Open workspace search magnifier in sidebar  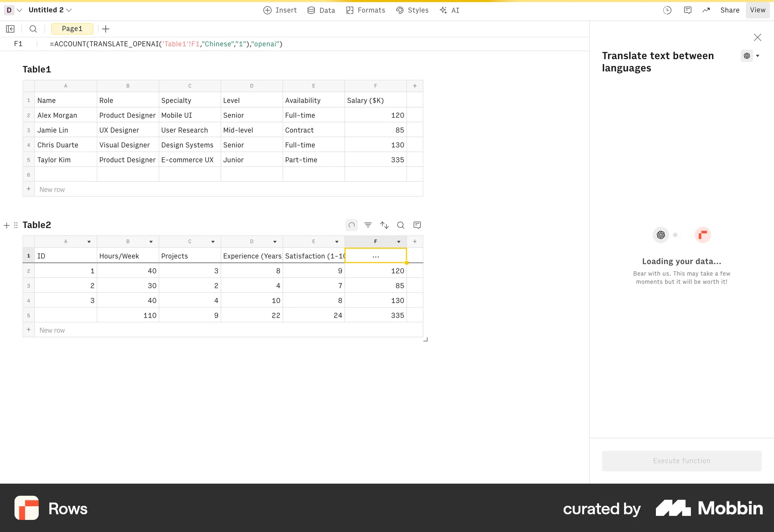point(33,29)
